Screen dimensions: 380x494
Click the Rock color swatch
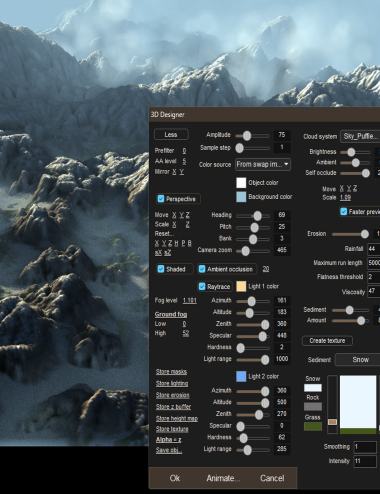point(313,406)
